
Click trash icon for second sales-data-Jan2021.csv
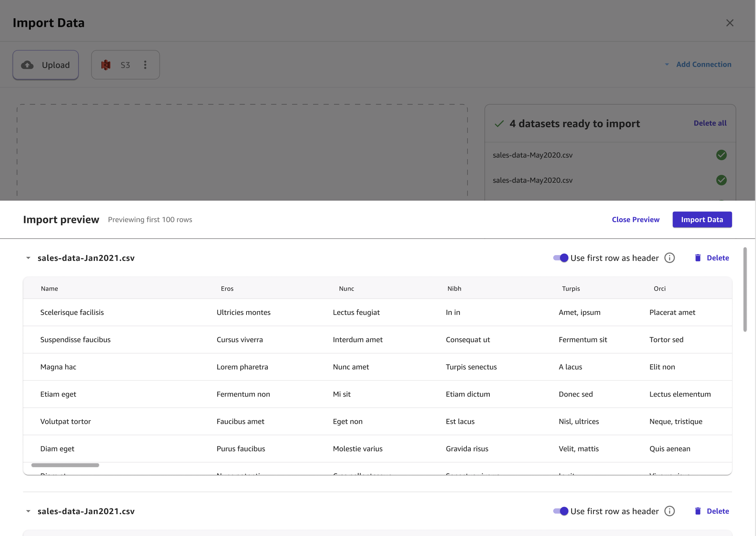(698, 511)
